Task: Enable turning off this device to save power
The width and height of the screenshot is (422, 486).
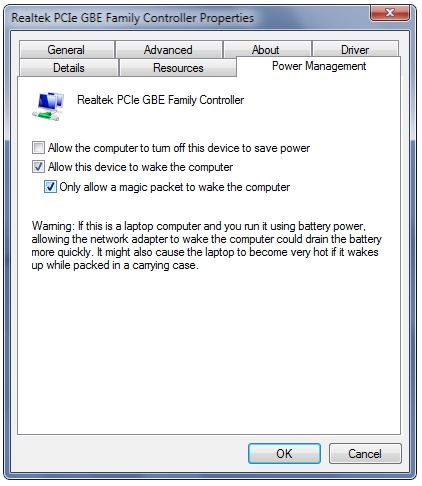Action: (38, 147)
